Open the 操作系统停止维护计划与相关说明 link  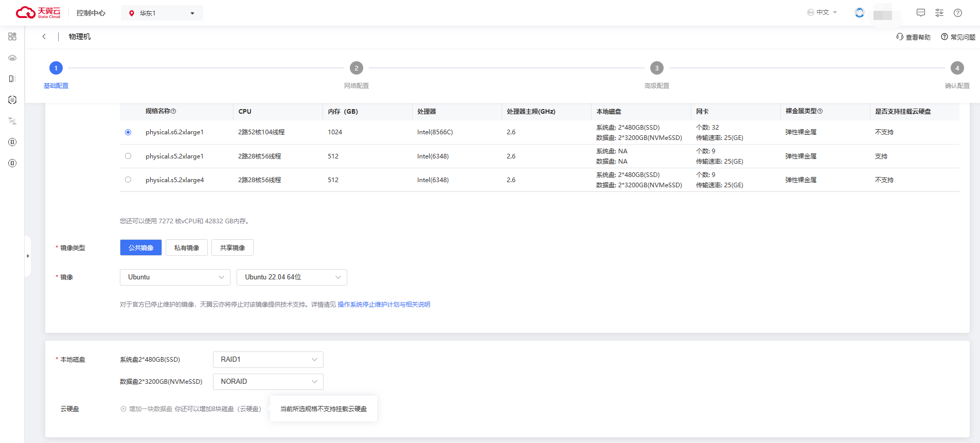point(384,305)
